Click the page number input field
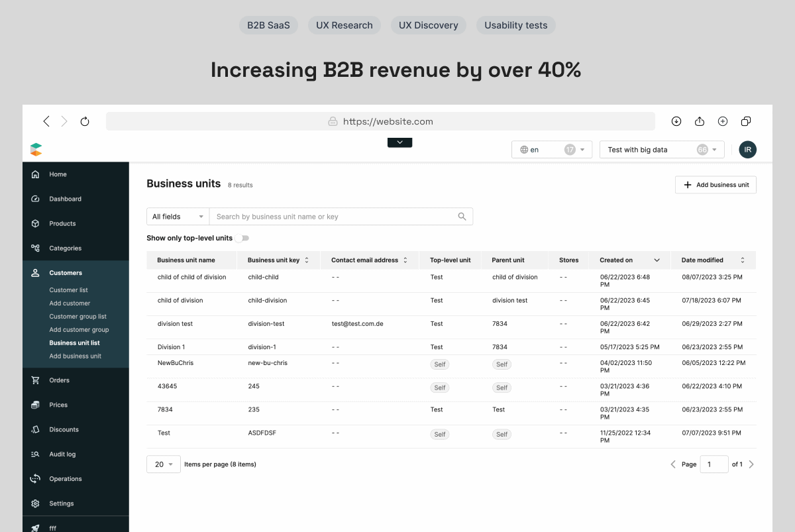 [x=714, y=464]
